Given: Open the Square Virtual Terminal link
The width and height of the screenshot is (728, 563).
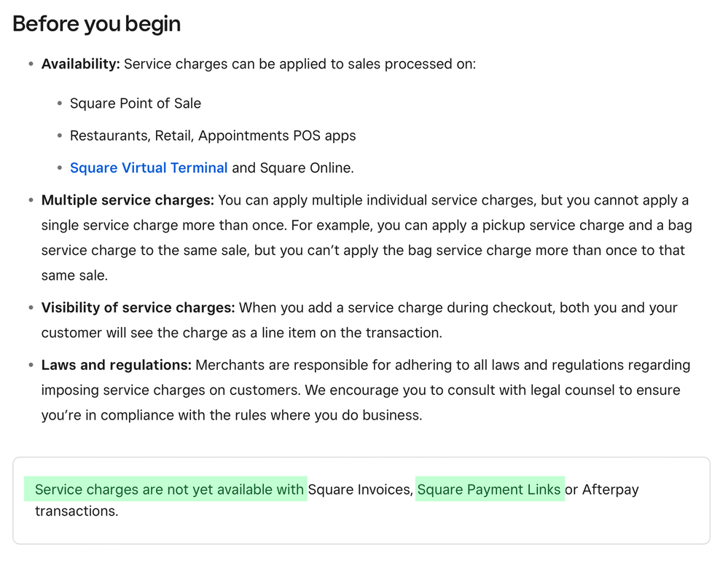Looking at the screenshot, I should (149, 168).
